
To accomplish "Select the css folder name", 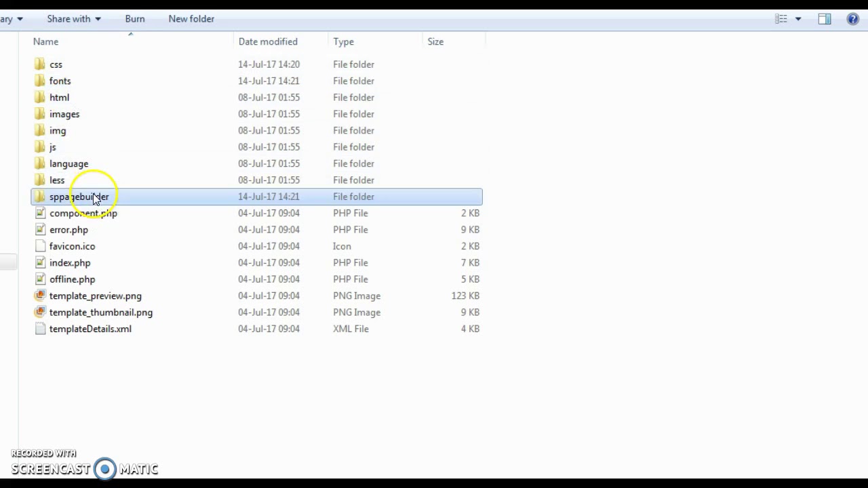I will coord(56,64).
